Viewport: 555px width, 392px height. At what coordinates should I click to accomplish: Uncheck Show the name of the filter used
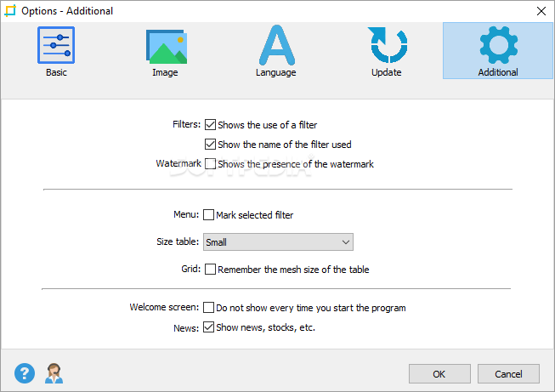[x=210, y=144]
